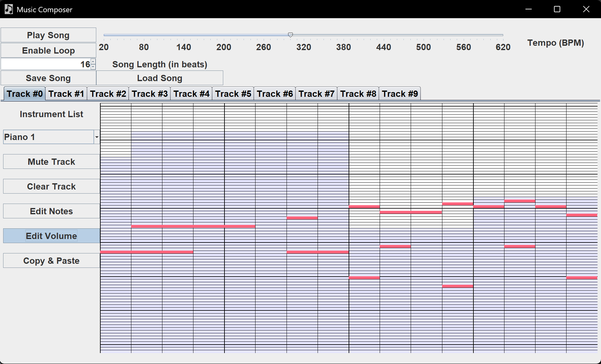The height and width of the screenshot is (364, 601).
Task: Switch to Track #8 tab
Action: click(358, 94)
